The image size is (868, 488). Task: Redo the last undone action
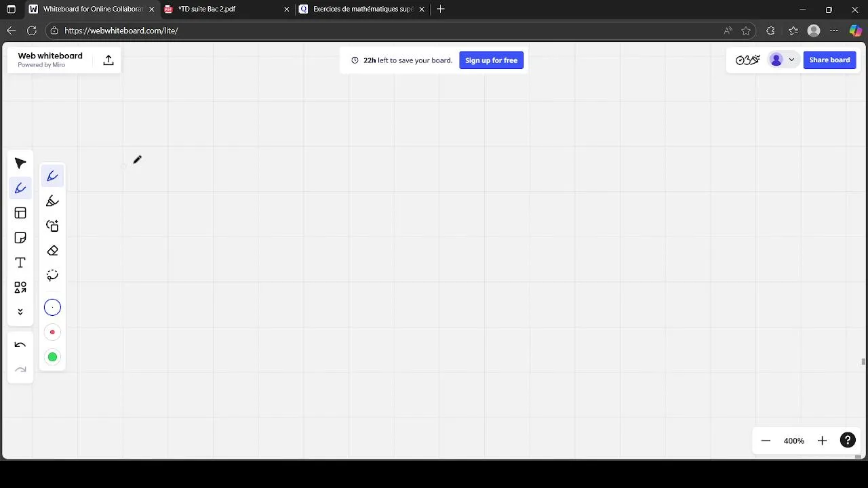[20, 369]
